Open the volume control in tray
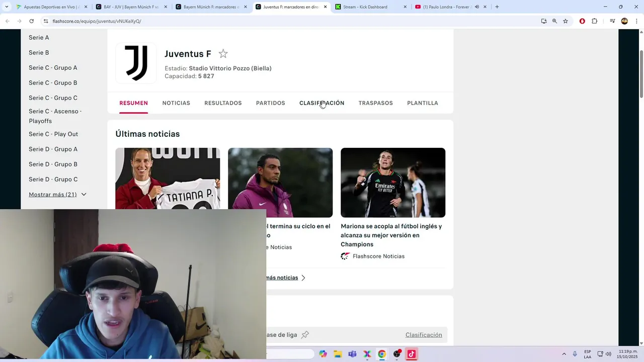This screenshot has width=644, height=362. [x=608, y=354]
